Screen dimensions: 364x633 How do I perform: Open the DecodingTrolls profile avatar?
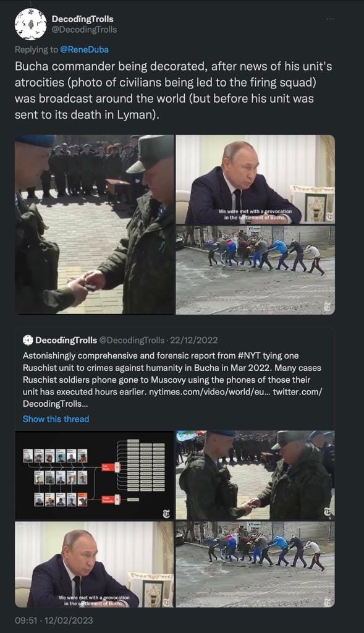tap(31, 24)
